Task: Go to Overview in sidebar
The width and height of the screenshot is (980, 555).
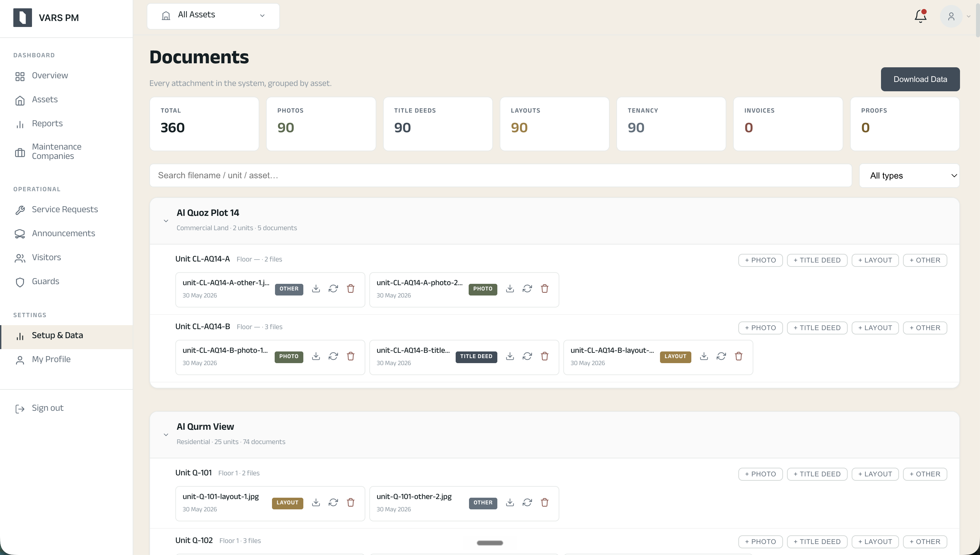Action: coord(66,76)
